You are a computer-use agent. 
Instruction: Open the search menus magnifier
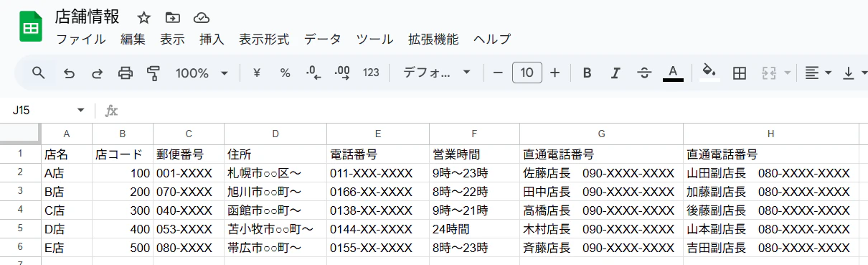[39, 73]
